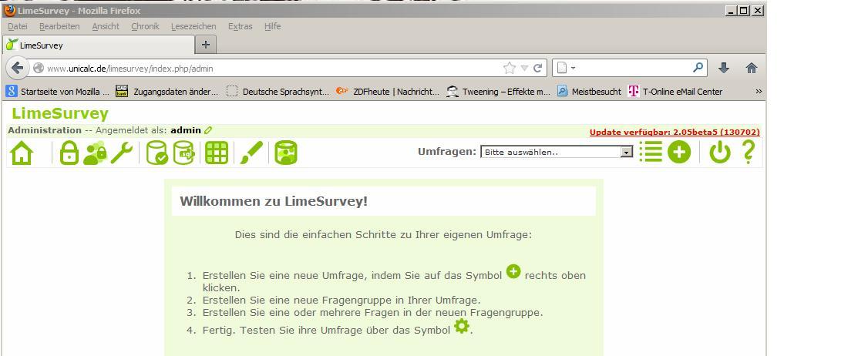This screenshot has width=868, height=356.
Task: Expand URL history dropdown arrow
Action: coord(524,68)
